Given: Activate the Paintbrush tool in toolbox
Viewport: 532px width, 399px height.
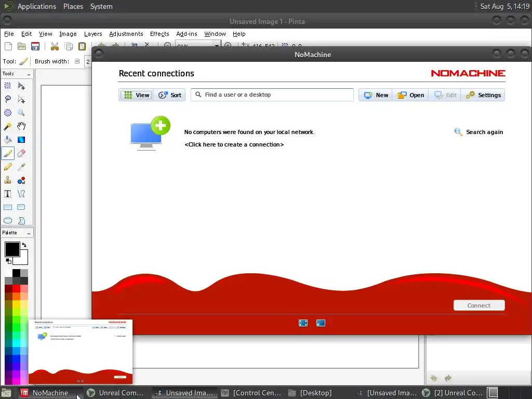Looking at the screenshot, I should 7,153.
